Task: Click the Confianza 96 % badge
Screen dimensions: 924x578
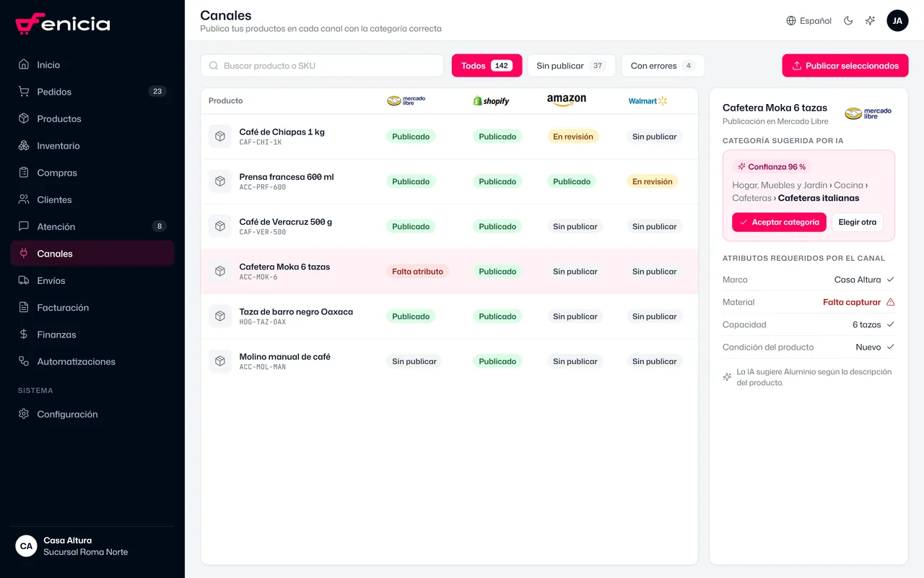Action: coord(772,167)
